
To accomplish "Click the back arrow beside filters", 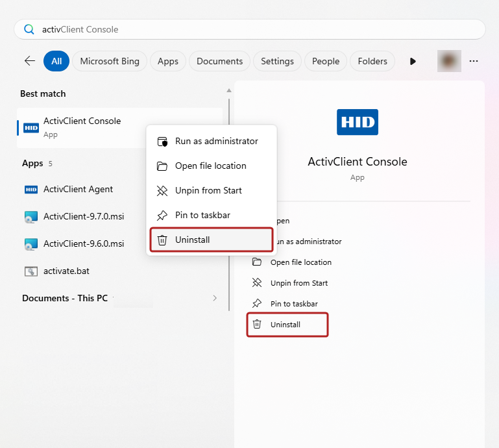I will pyautogui.click(x=30, y=61).
